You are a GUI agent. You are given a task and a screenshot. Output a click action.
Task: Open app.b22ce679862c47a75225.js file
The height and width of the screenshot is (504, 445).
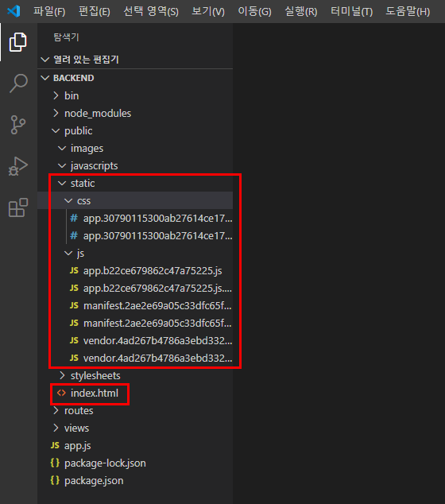coord(135,270)
